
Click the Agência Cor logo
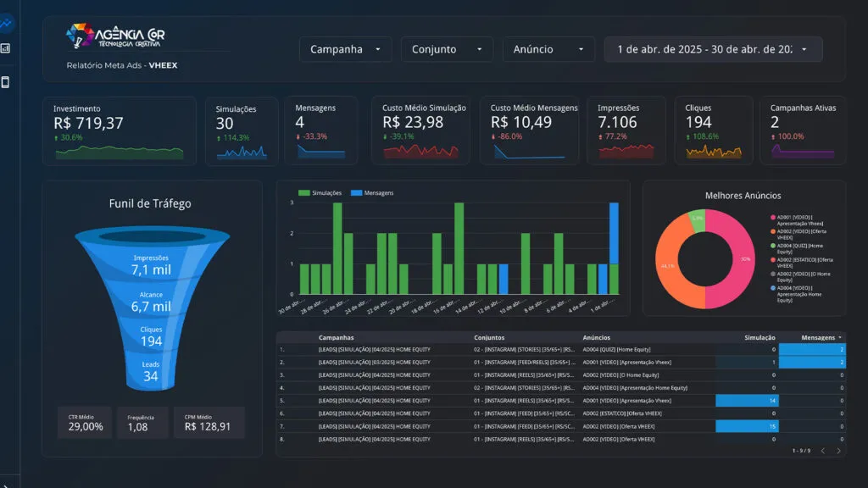click(x=115, y=36)
